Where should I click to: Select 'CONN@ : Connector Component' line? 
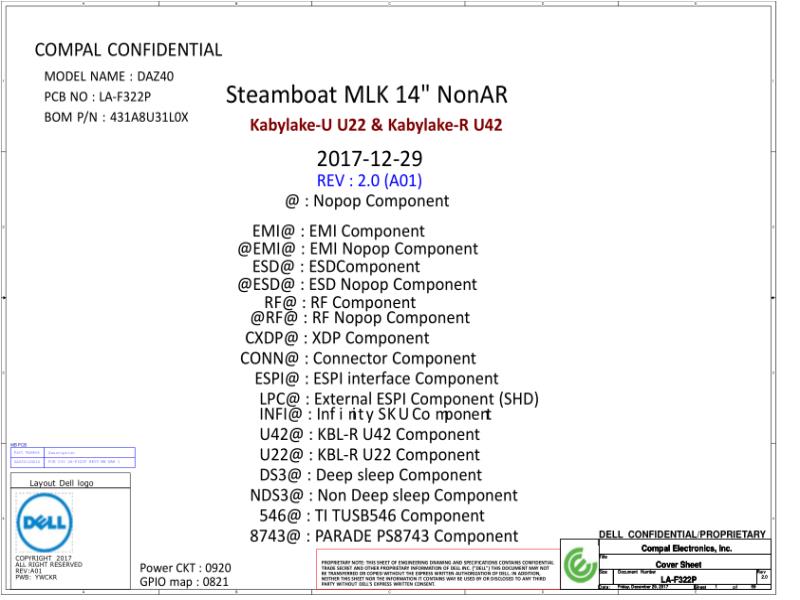(358, 359)
